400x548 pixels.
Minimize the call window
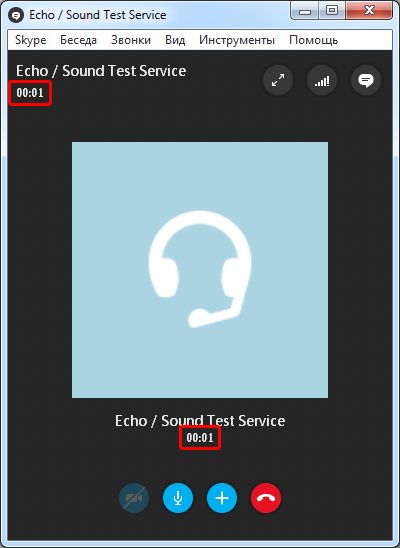tap(305, 11)
